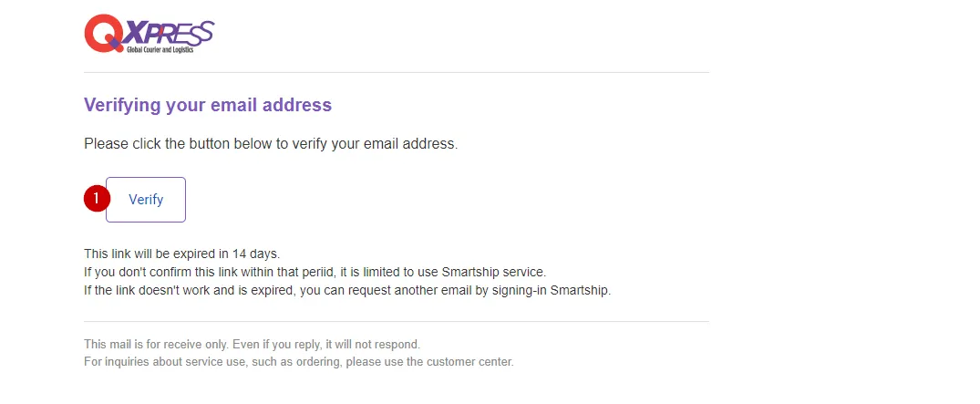Click the divider line above the footer notice
Viewport: 980px width, 404px height.
[396, 321]
